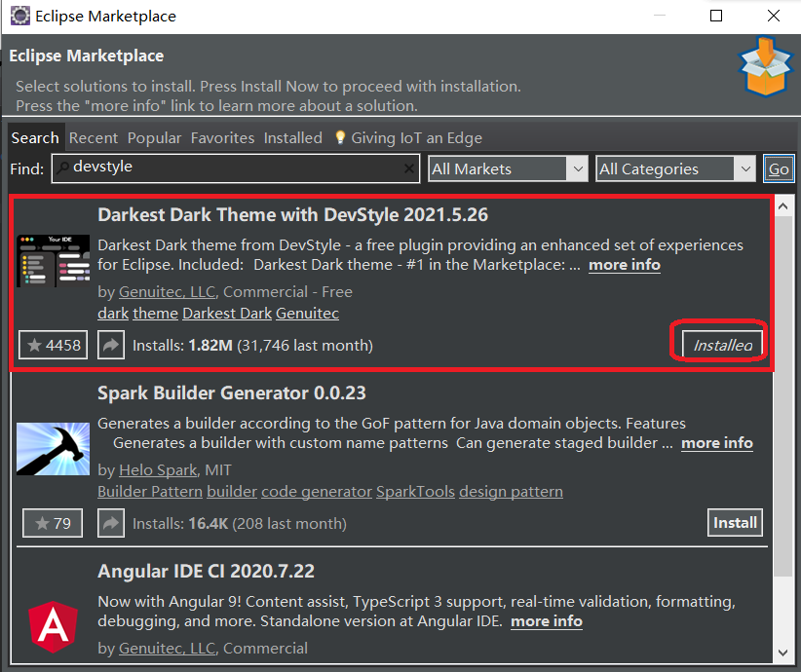This screenshot has width=801, height=672.
Task: Select the Favorites tab
Action: [222, 137]
